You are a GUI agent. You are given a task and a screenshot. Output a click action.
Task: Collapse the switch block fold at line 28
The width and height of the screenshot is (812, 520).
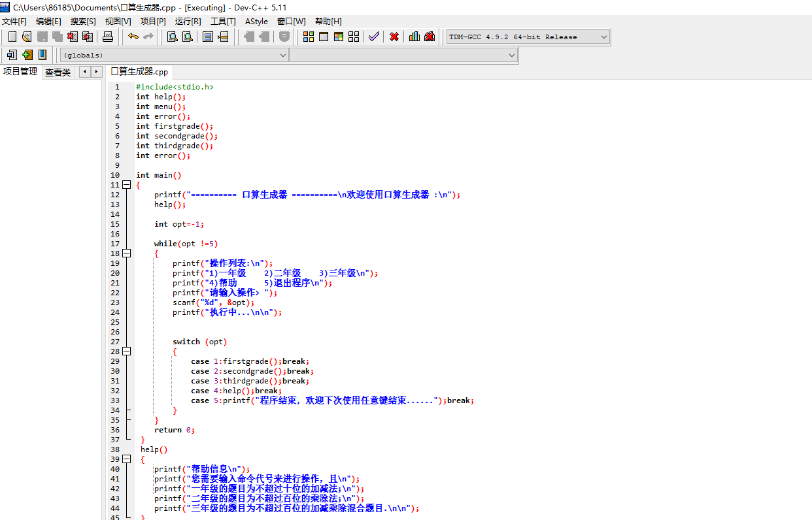[x=127, y=351]
